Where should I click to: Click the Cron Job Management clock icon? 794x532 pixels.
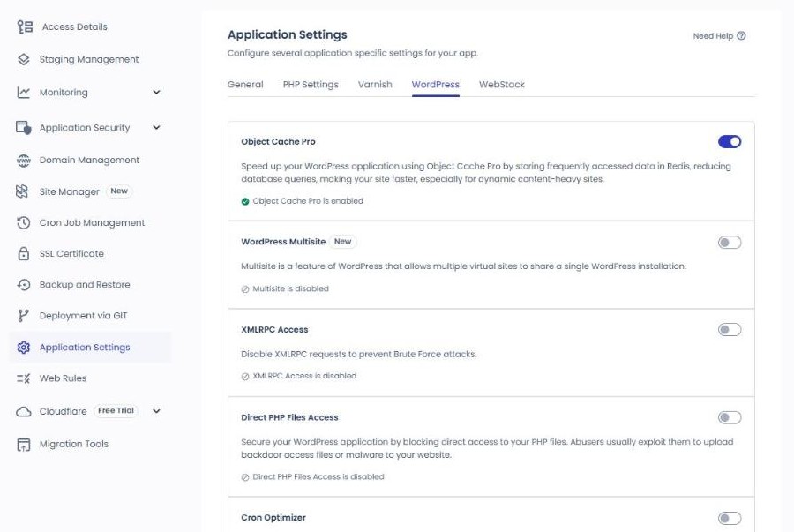tap(24, 222)
